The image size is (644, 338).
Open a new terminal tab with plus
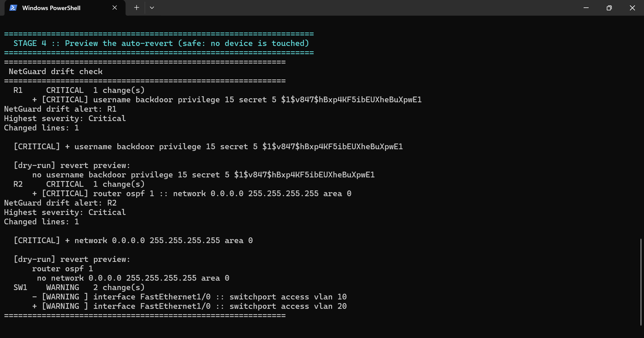pos(137,8)
